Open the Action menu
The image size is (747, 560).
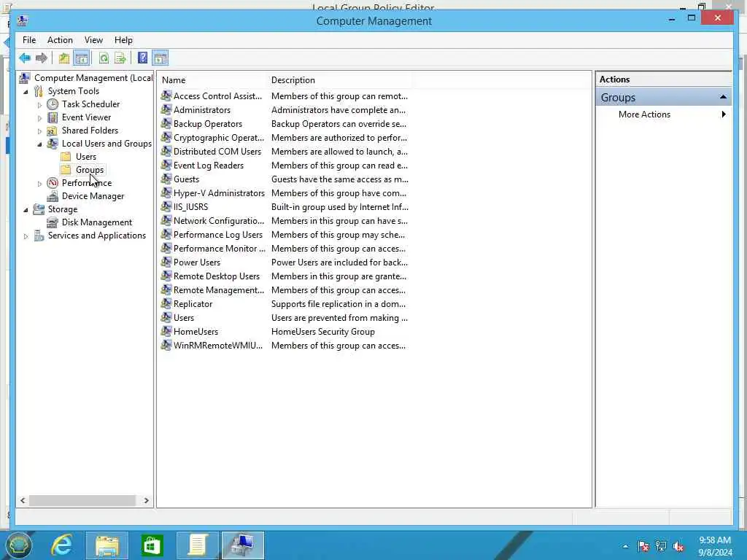(60, 40)
